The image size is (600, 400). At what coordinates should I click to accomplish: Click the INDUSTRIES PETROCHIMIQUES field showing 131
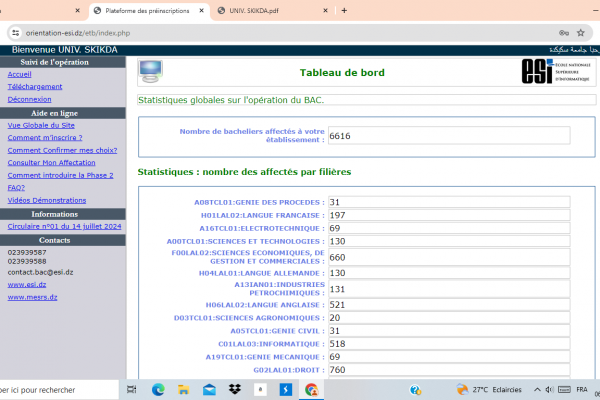[449, 289]
